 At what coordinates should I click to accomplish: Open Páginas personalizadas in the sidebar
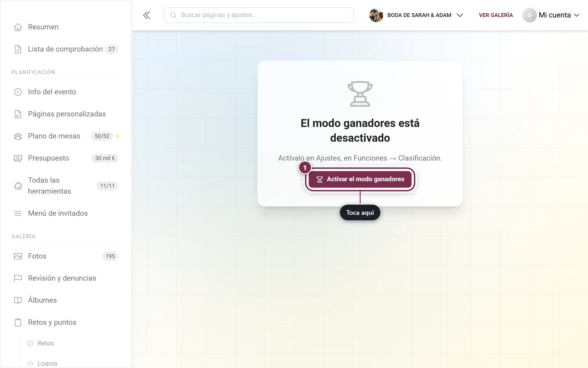point(66,114)
